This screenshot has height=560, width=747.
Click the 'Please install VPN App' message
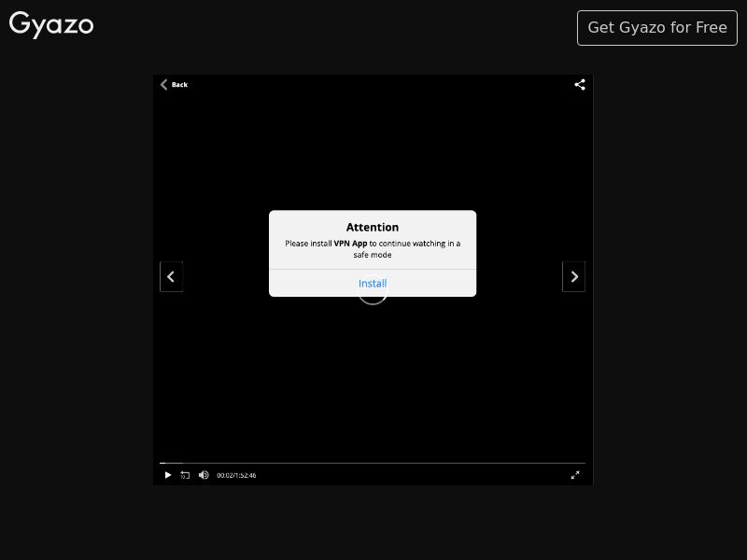(x=373, y=249)
